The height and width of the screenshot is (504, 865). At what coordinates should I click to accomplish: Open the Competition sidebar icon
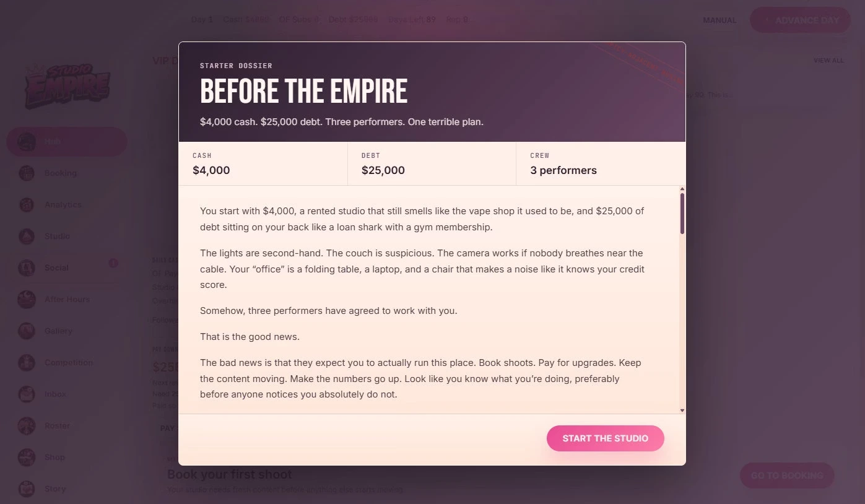click(27, 363)
